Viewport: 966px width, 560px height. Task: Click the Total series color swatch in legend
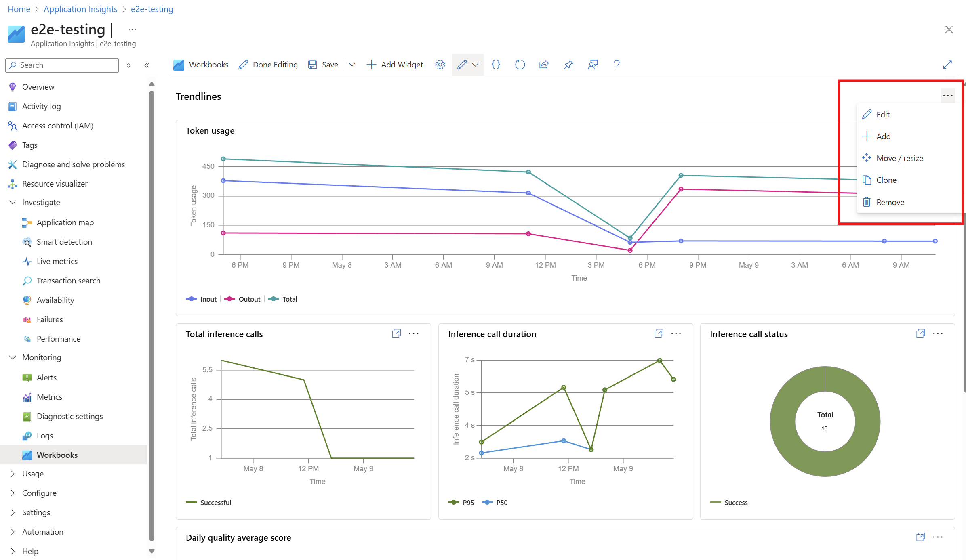274,299
